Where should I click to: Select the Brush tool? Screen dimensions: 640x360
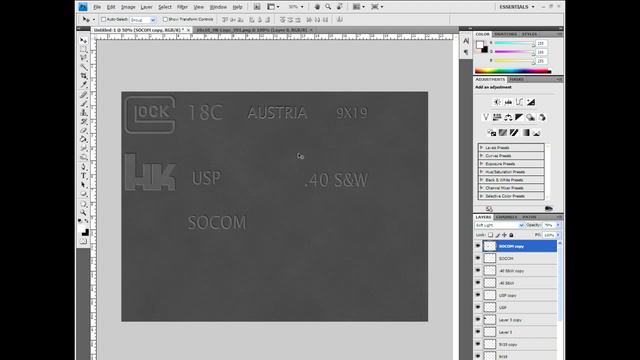(83, 104)
